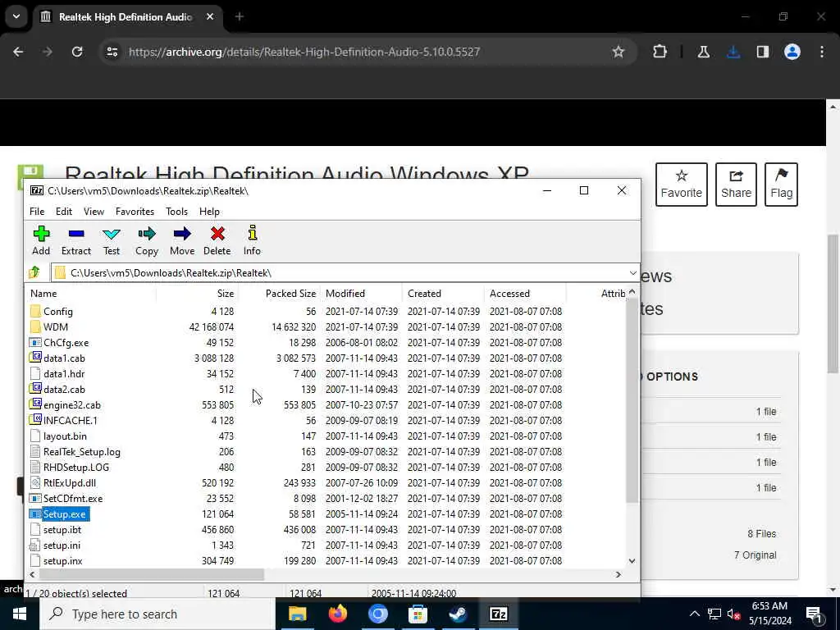Select the layout.bin file

pyautogui.click(x=65, y=436)
